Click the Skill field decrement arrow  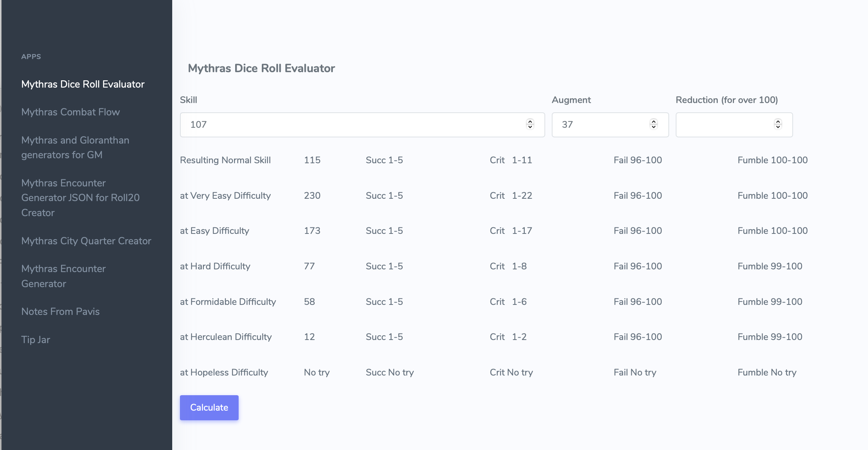point(530,127)
